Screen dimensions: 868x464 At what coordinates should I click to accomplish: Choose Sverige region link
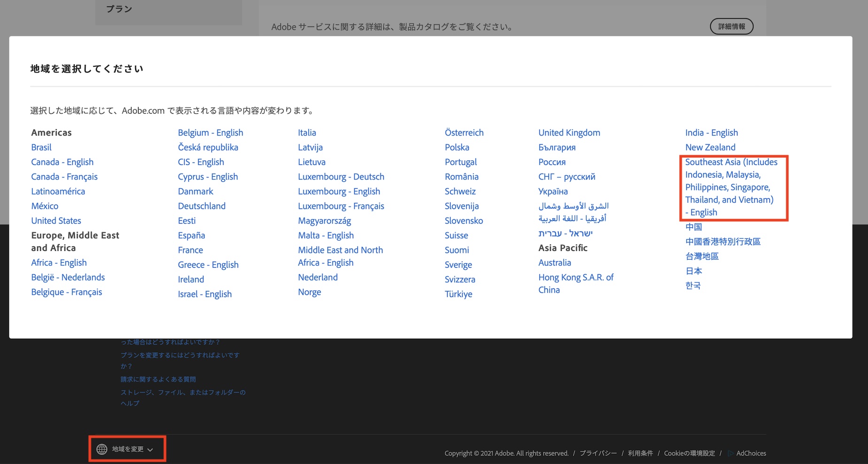coord(458,265)
